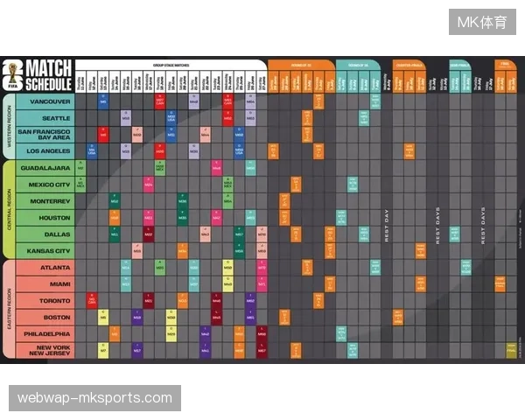Click Mexico City's green M53 MEX match cell

[227, 185]
